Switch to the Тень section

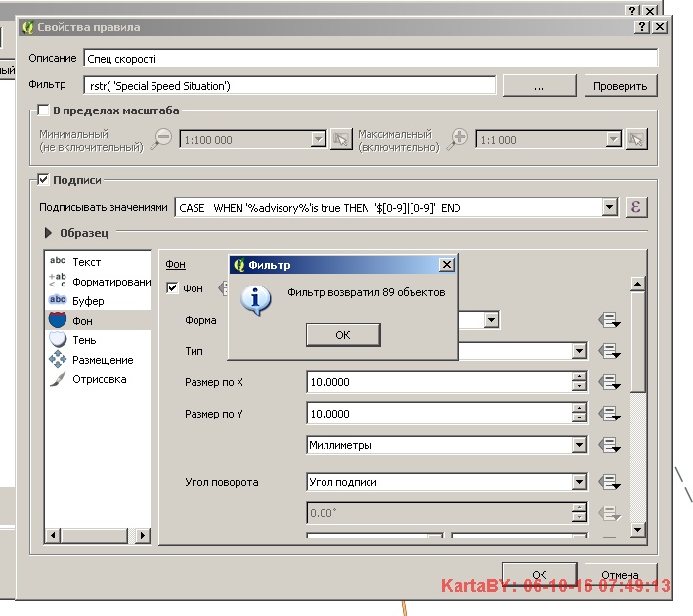tap(98, 340)
